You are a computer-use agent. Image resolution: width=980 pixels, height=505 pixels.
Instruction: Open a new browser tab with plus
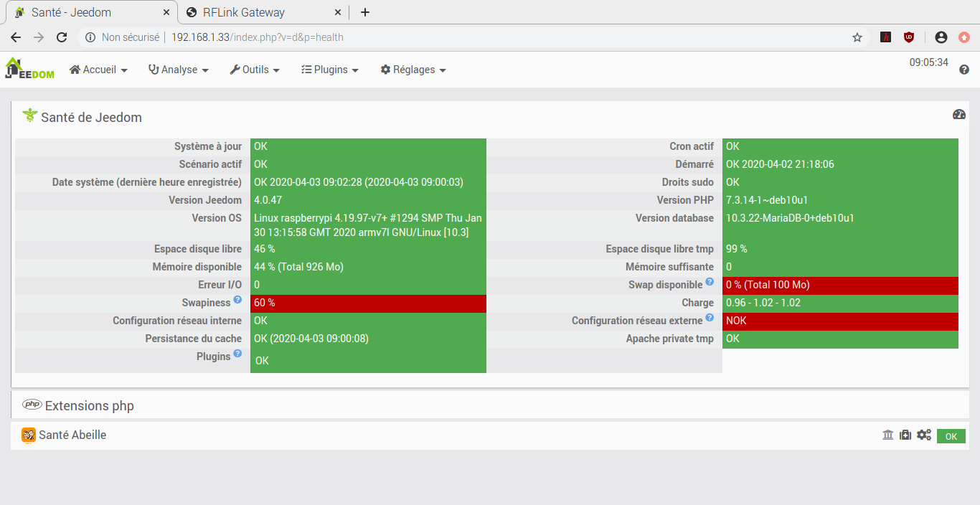tap(365, 12)
